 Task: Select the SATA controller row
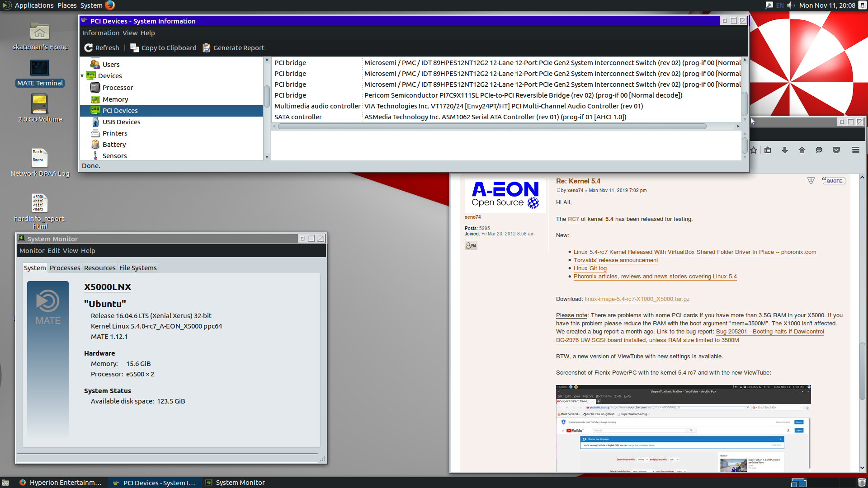tap(506, 117)
